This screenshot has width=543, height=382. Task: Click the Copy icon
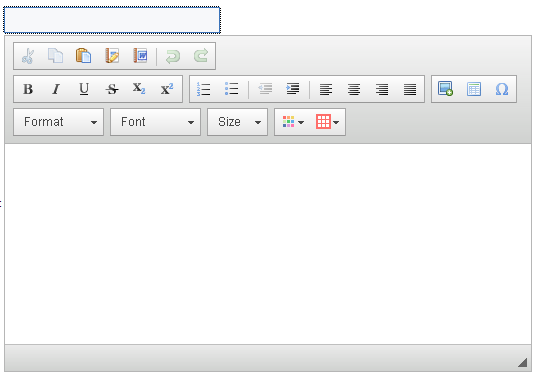pos(55,56)
